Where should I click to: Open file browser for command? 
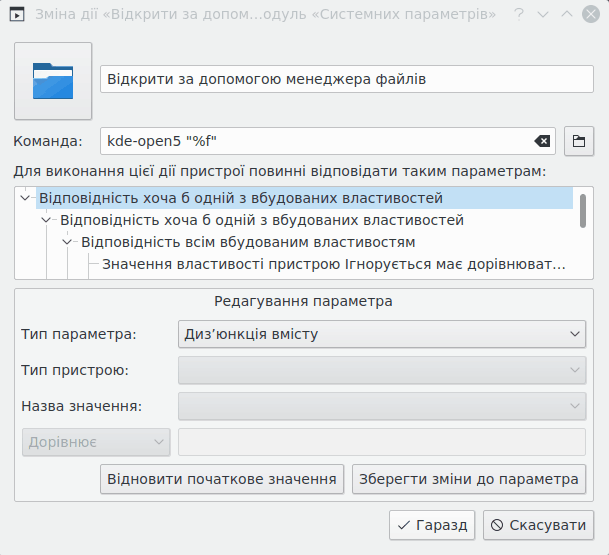click(x=579, y=141)
